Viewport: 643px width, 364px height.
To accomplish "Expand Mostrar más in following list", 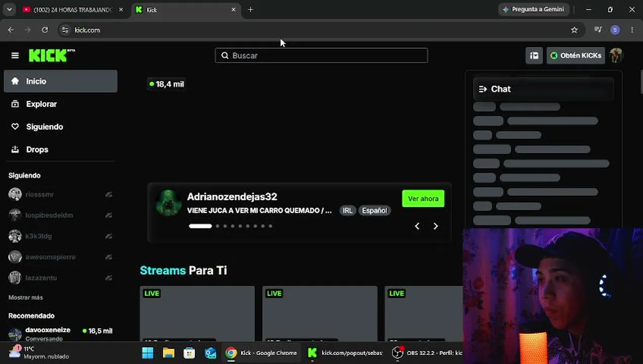I will [26, 298].
